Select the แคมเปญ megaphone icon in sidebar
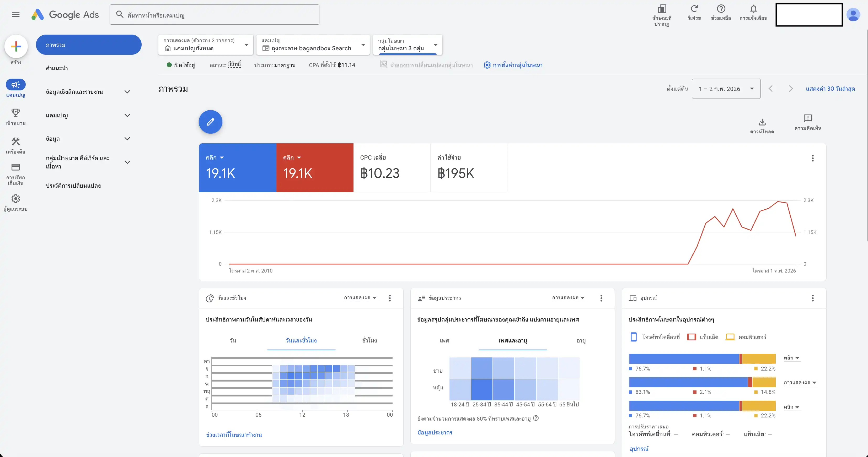Viewport: 868px width, 457px height. click(15, 85)
